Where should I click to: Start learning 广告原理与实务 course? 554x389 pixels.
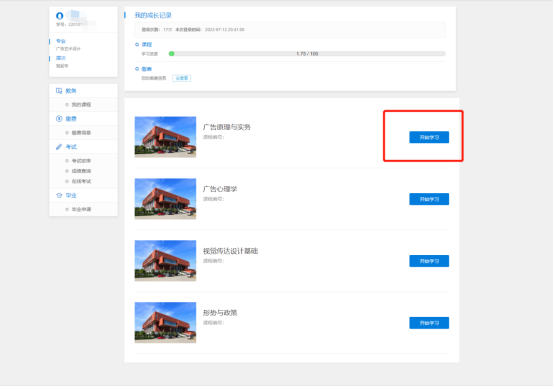click(x=429, y=137)
